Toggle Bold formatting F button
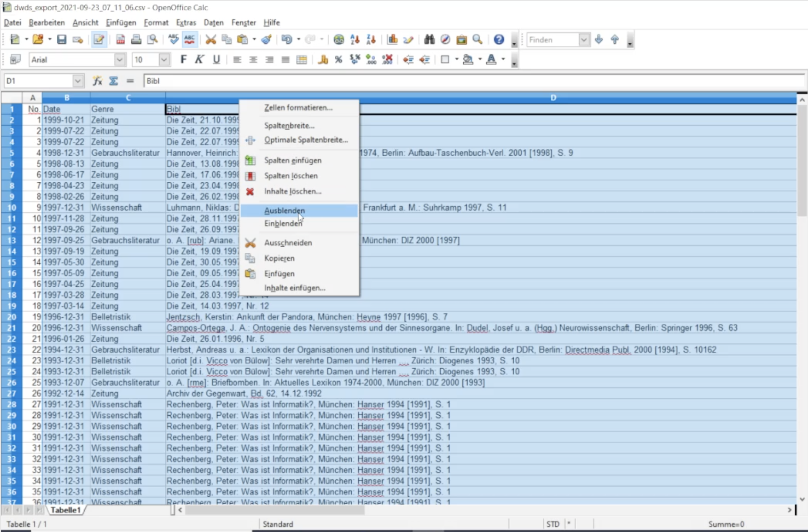 [x=184, y=59]
